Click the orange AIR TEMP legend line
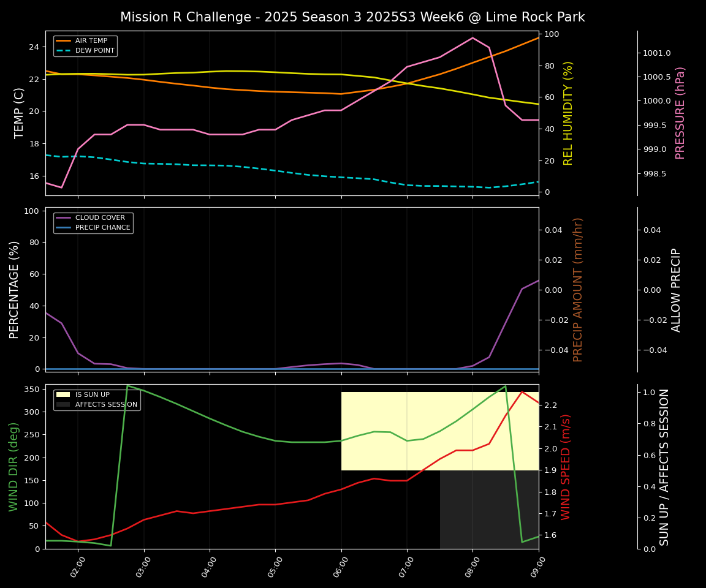 64,40
